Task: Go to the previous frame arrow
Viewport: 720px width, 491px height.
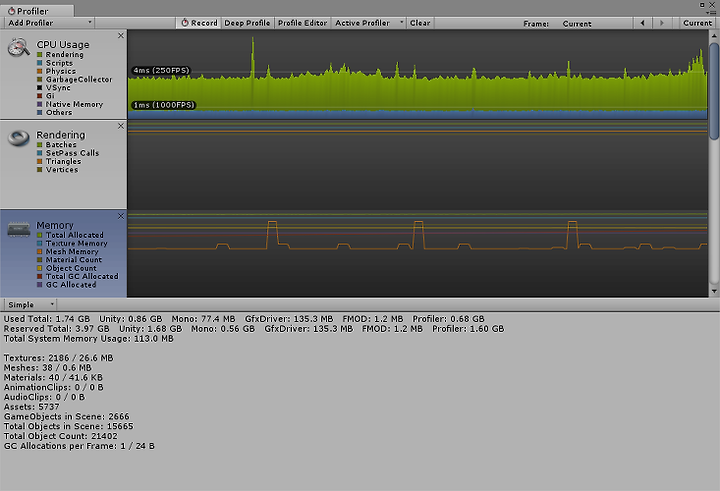Action: click(642, 23)
